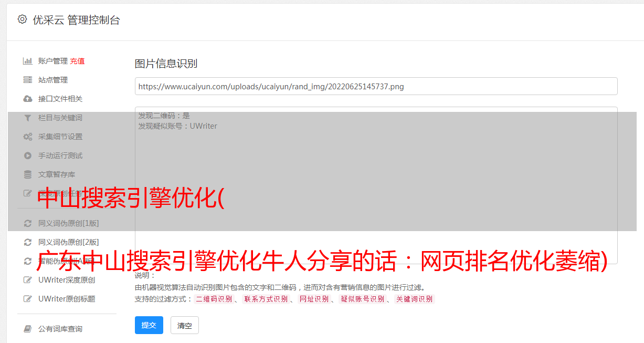Viewport: 644px width, 343px height.
Task: Click the refresh icon for 同义词伪原创[1版]
Action: (x=28, y=223)
